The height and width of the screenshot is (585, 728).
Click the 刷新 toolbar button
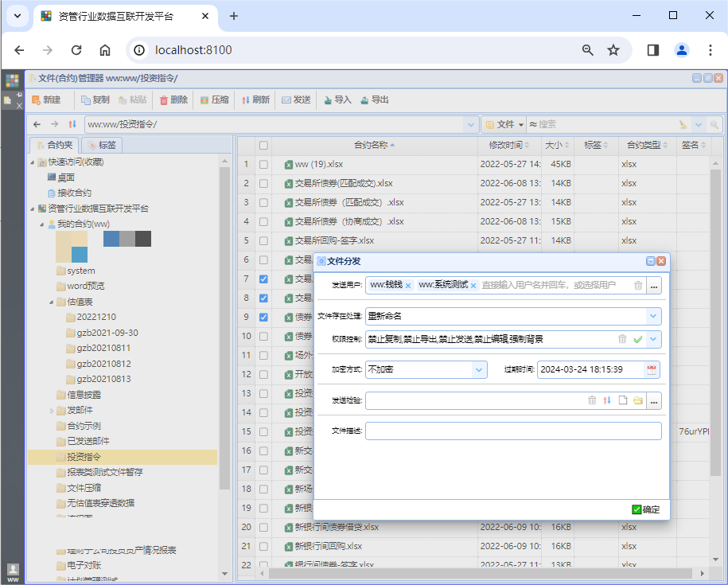255,99
